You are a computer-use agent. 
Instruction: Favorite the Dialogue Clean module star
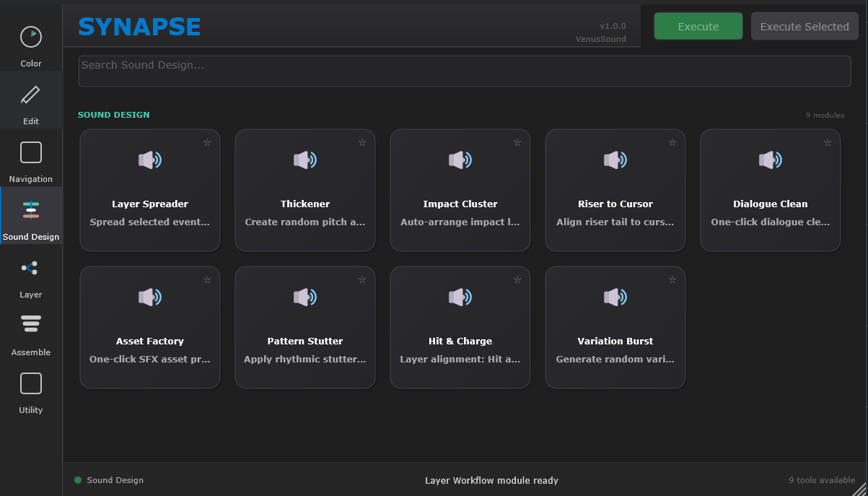(x=828, y=142)
